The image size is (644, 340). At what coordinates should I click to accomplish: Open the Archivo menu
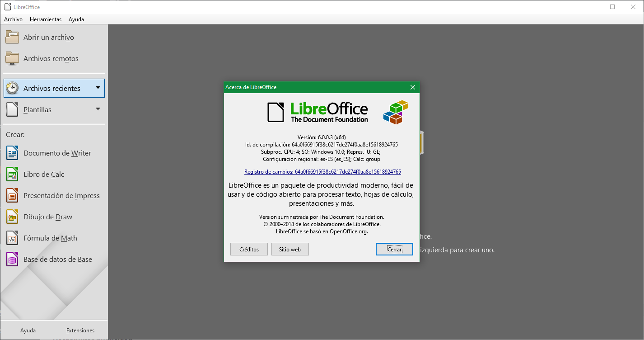pyautogui.click(x=13, y=19)
